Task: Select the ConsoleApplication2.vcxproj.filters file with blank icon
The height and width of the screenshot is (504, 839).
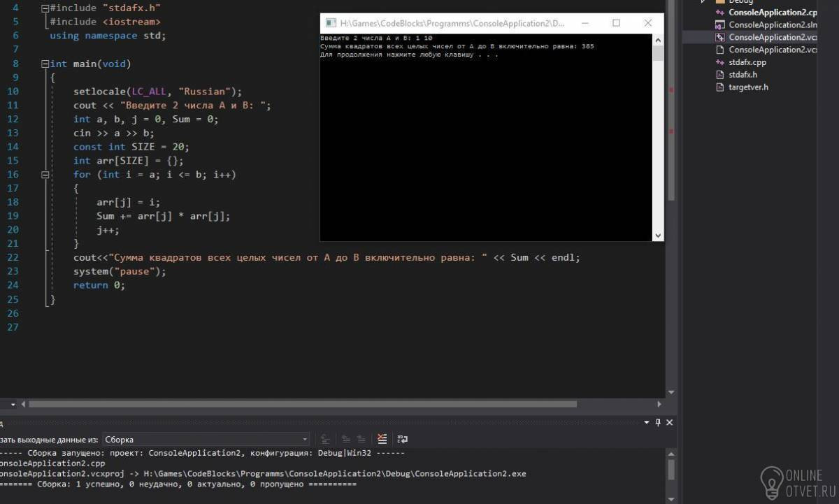Action: point(773,50)
